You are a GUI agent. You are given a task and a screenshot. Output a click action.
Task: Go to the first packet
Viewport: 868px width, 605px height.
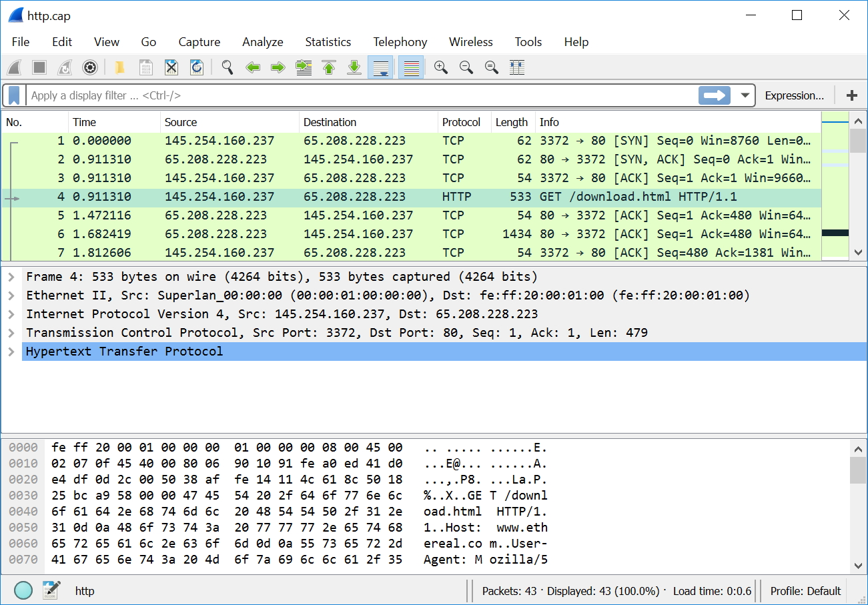click(x=329, y=67)
